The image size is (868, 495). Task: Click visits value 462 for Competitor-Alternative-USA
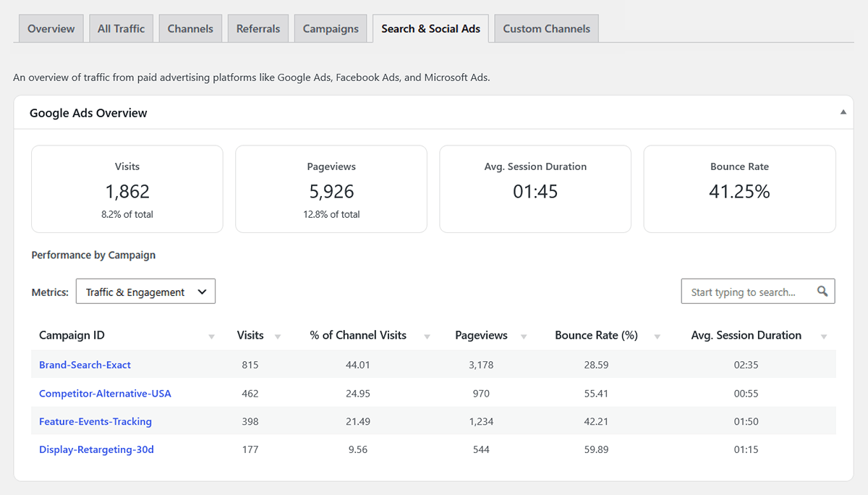[x=250, y=394]
